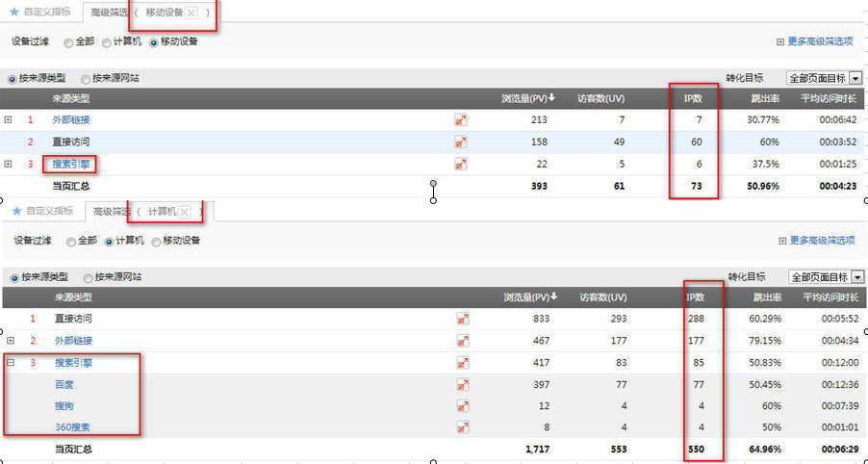Click trend icon for row with 22 PV
Viewport: 868px width, 464px height.
pyautogui.click(x=461, y=165)
